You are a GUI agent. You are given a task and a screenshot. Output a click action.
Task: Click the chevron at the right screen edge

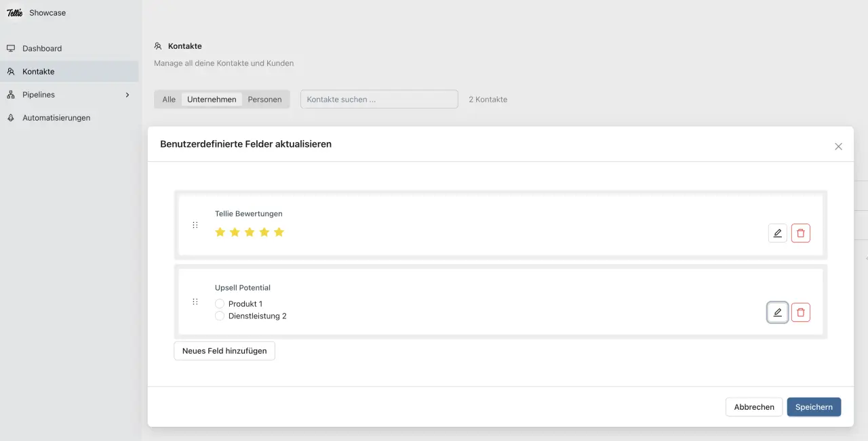click(x=865, y=257)
